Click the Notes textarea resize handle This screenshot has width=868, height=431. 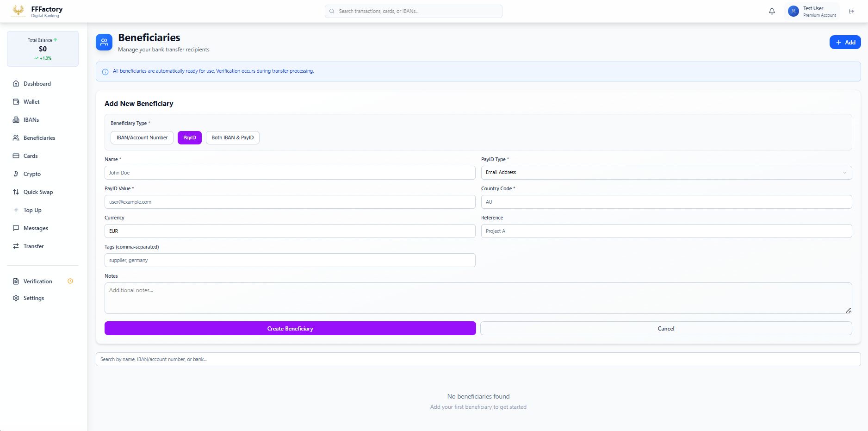(x=848, y=311)
